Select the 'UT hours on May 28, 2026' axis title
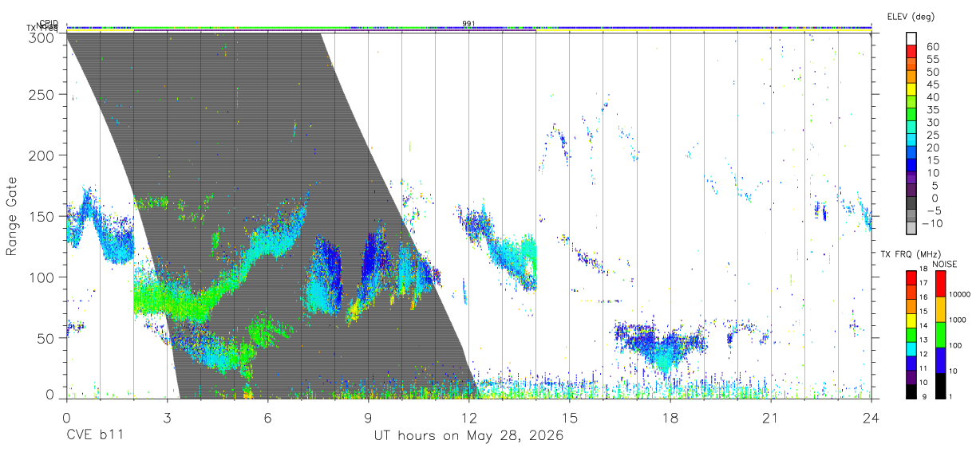The height and width of the screenshot is (452, 980). point(469,436)
